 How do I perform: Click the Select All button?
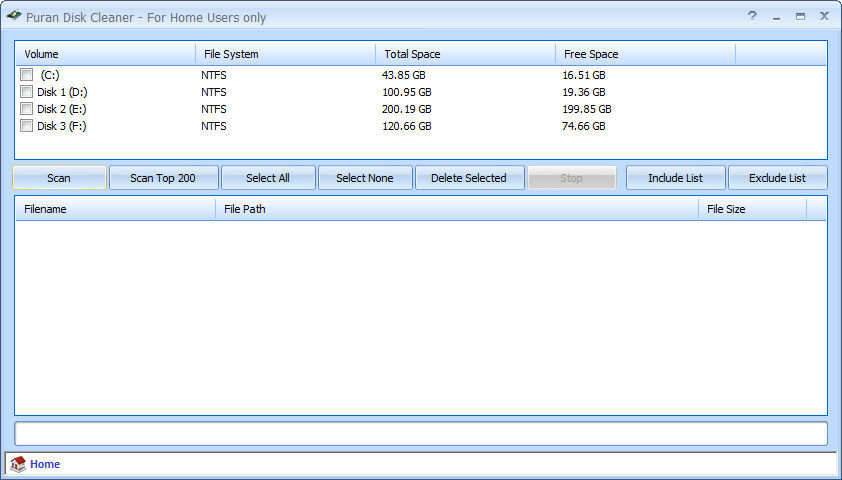pos(268,178)
